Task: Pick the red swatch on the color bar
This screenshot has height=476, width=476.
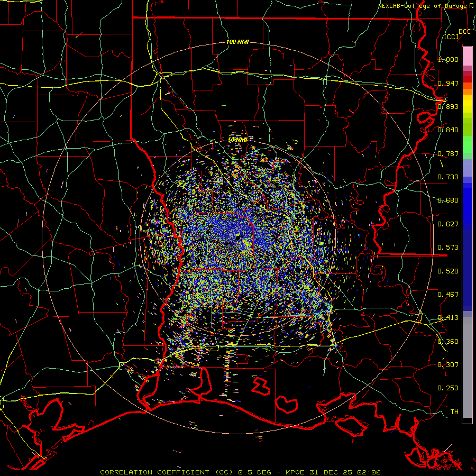Action: coord(467,79)
